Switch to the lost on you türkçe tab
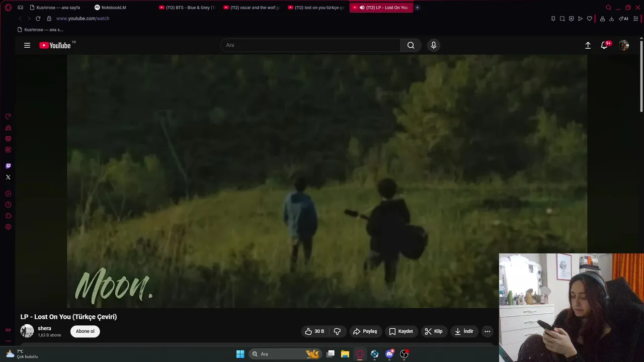The height and width of the screenshot is (362, 644). (316, 8)
